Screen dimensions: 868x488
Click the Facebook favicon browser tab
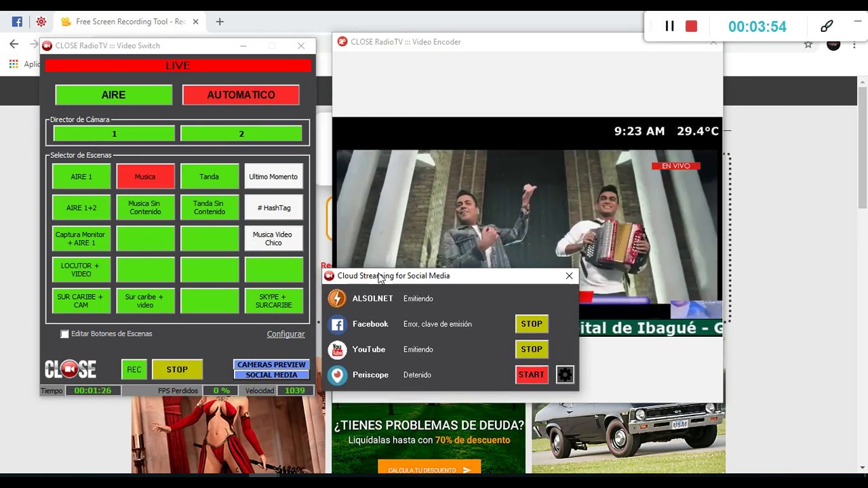click(18, 22)
